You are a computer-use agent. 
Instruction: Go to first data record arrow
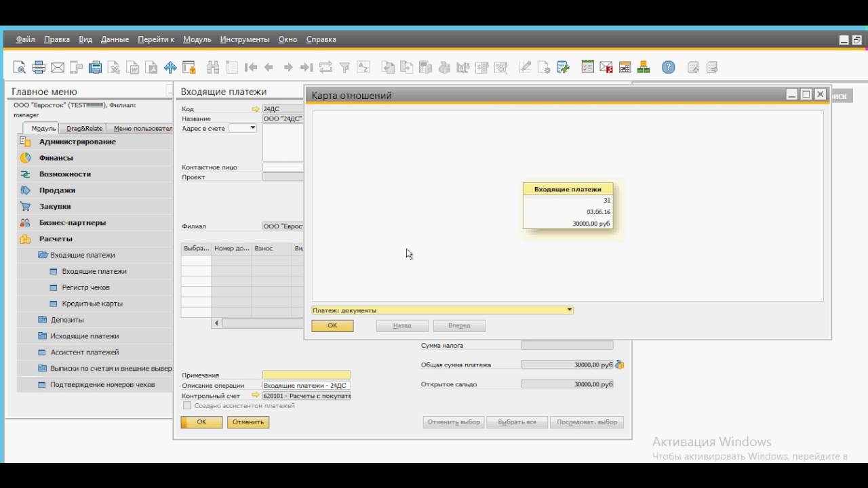pyautogui.click(x=251, y=67)
